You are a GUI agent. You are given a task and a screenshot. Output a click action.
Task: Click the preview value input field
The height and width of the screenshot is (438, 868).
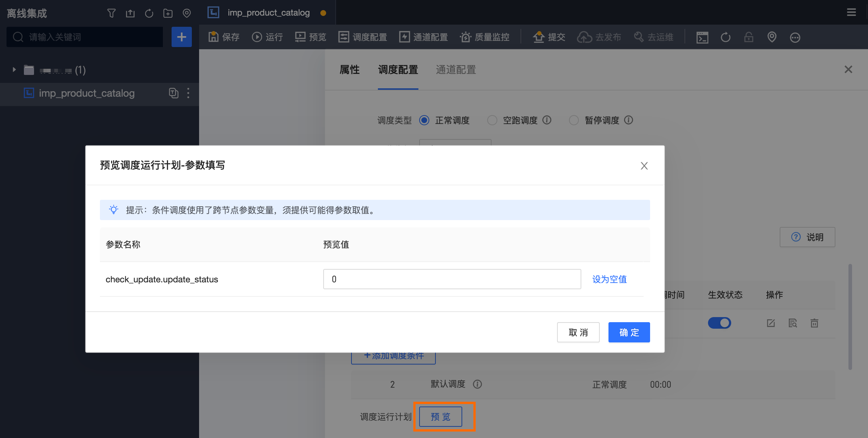coord(452,279)
